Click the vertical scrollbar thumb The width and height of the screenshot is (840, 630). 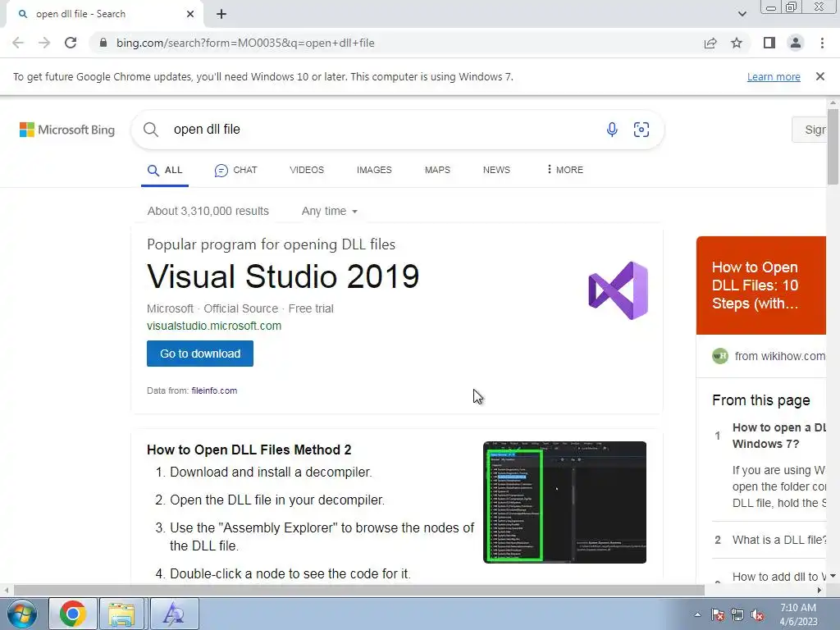pos(833,146)
